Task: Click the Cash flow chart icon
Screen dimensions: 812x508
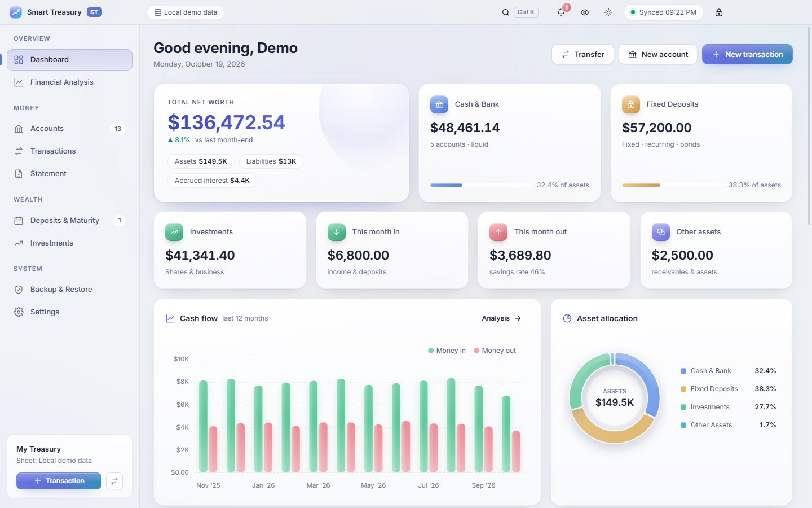Action: (x=170, y=318)
